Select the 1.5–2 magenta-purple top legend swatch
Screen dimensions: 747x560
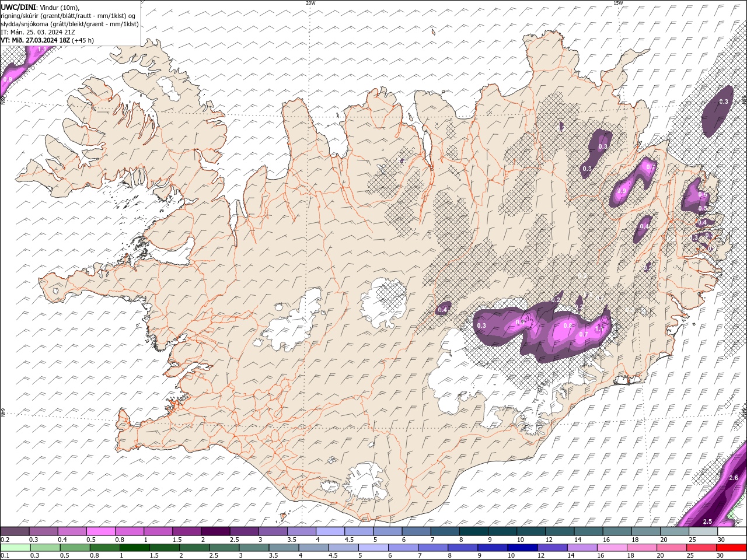point(187,531)
